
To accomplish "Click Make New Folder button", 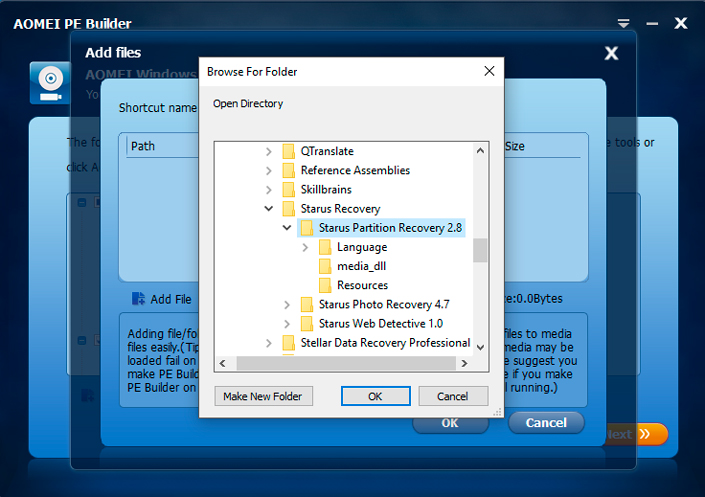I will pos(263,396).
